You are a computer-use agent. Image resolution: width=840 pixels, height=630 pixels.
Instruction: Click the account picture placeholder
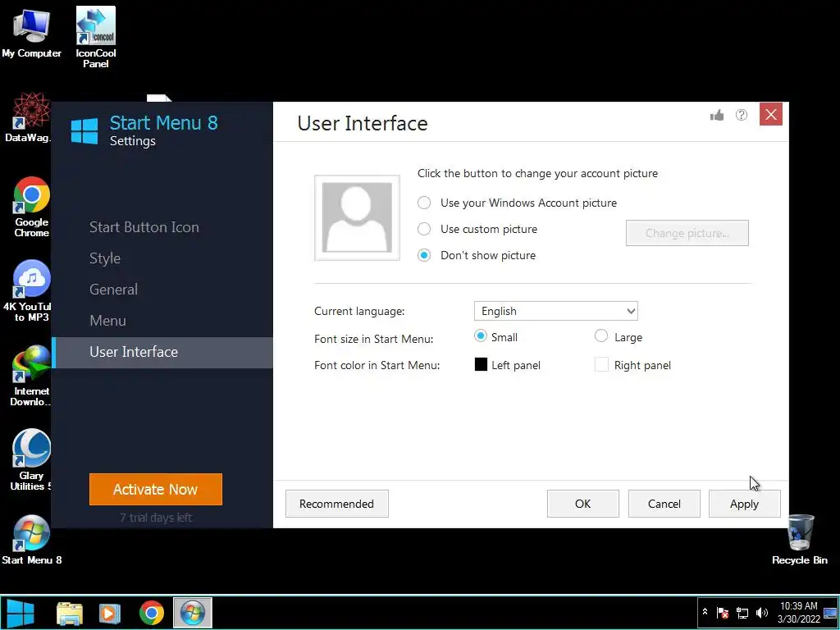357,217
